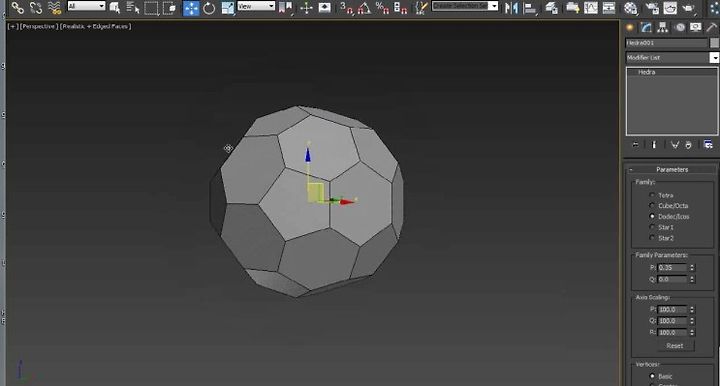Toggle Window/Crossing selection mode
The width and height of the screenshot is (720, 386).
[x=169, y=8]
